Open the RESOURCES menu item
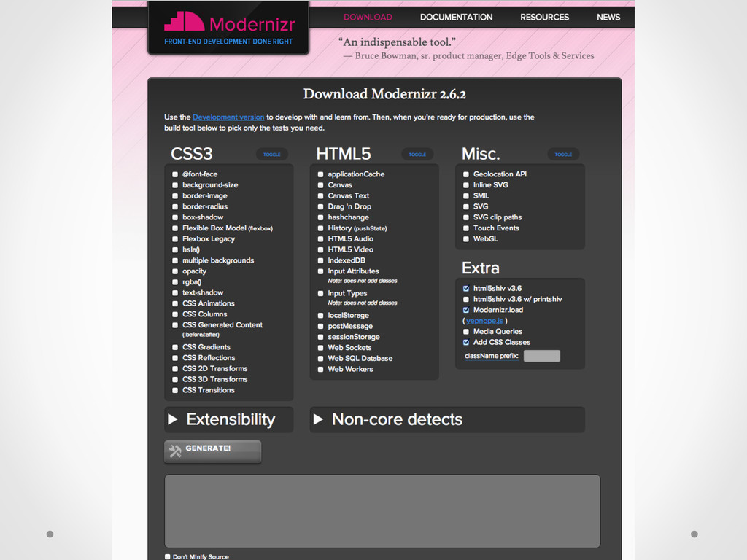747x560 pixels. tap(544, 17)
